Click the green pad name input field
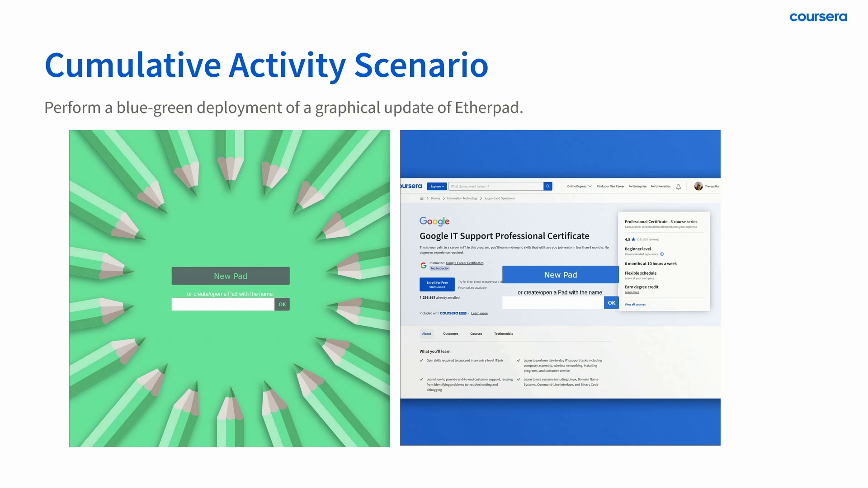 point(222,305)
